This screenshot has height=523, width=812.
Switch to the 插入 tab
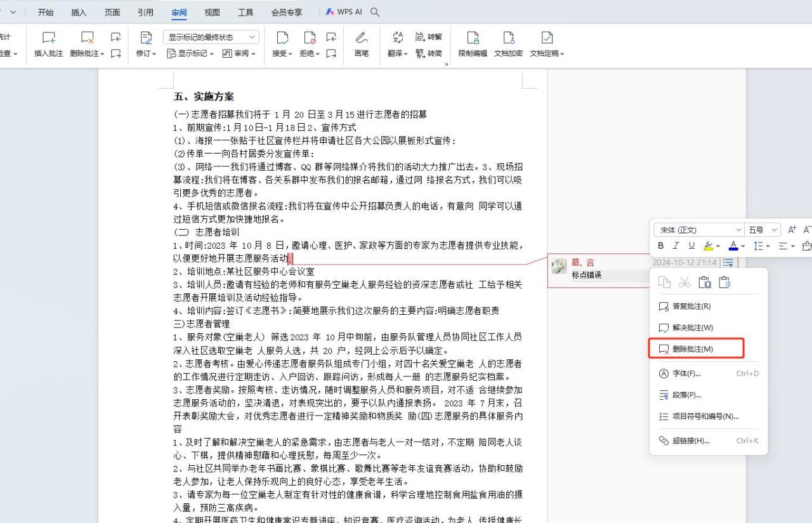coord(79,12)
